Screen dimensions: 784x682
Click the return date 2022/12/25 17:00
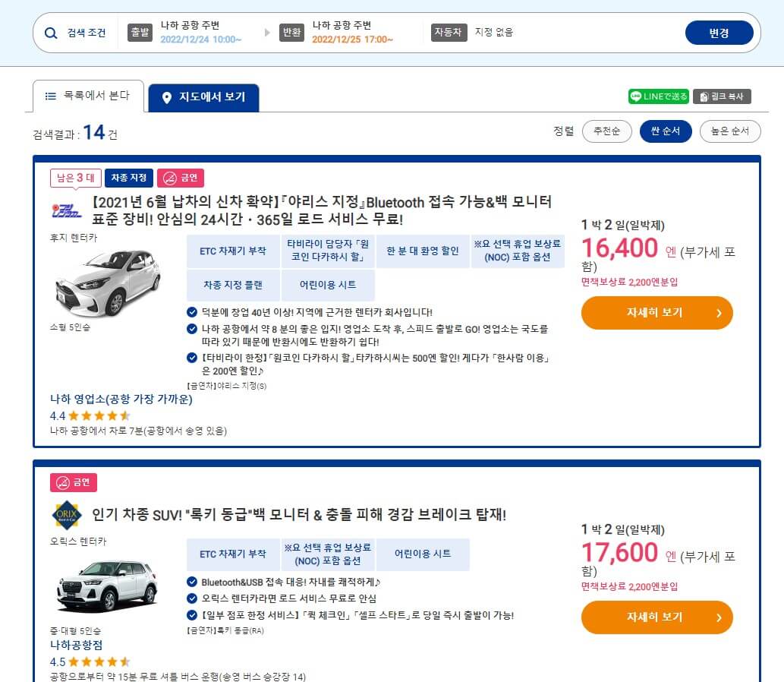point(352,39)
